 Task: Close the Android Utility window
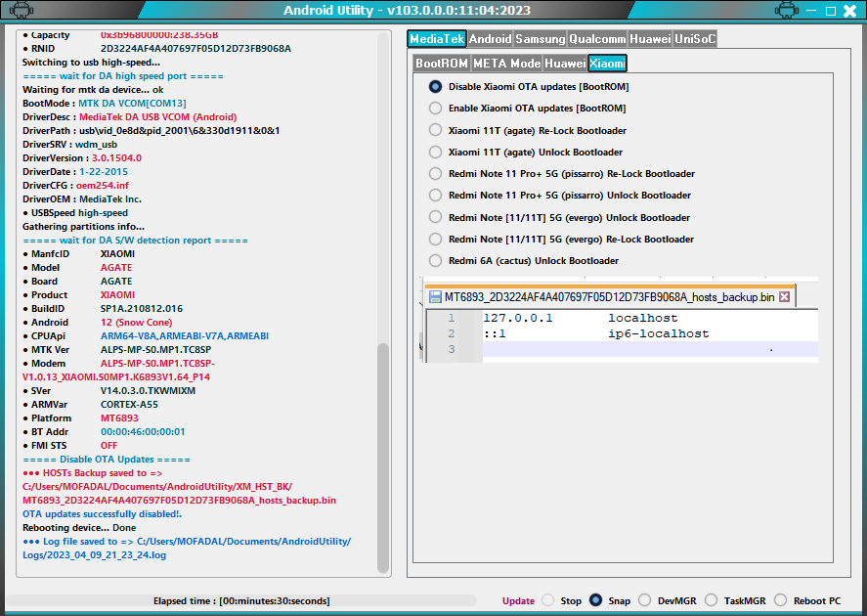[849, 11]
